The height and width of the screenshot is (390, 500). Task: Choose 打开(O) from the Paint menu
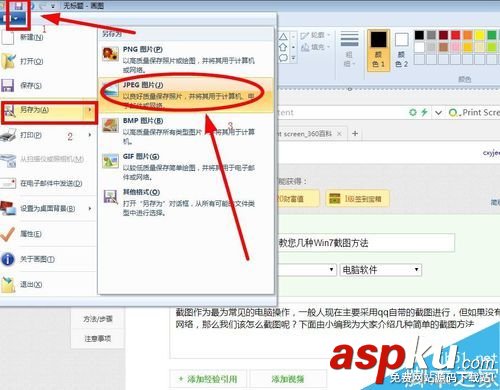pyautogui.click(x=47, y=61)
